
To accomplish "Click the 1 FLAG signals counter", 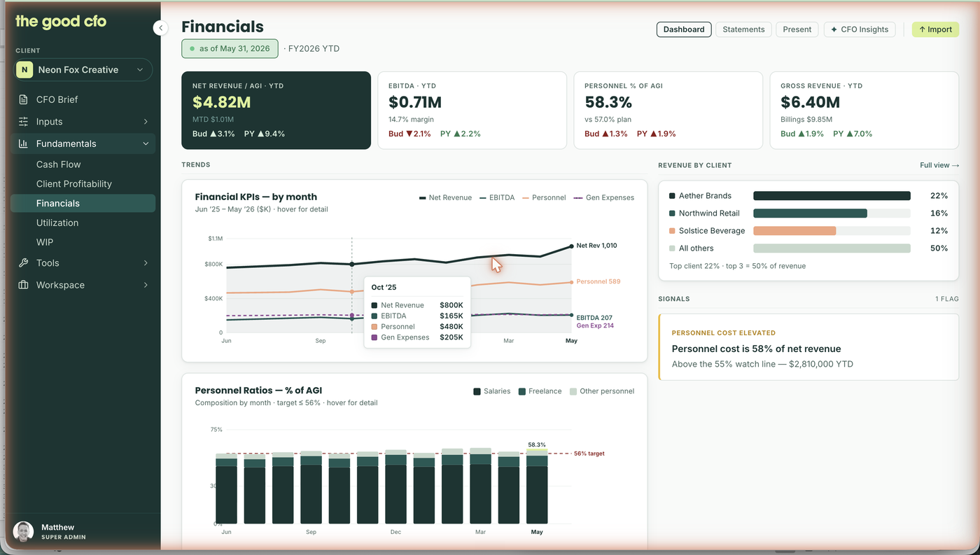I will pos(946,299).
